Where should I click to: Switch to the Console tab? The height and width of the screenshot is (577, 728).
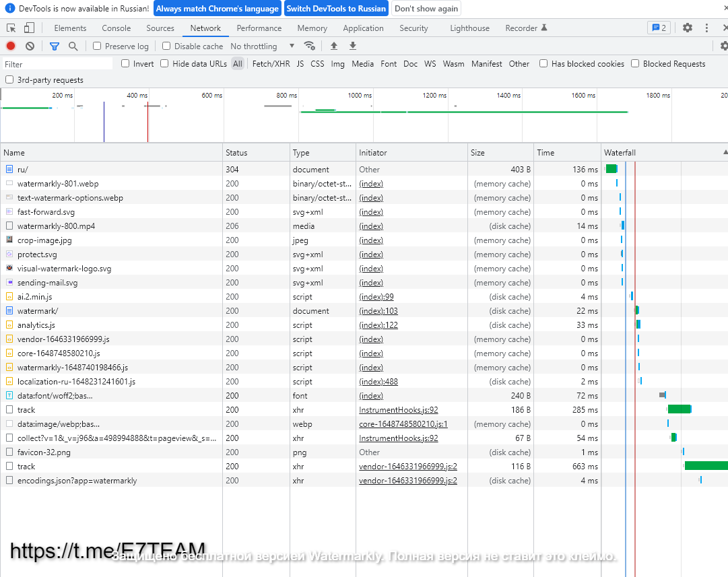[x=116, y=28]
